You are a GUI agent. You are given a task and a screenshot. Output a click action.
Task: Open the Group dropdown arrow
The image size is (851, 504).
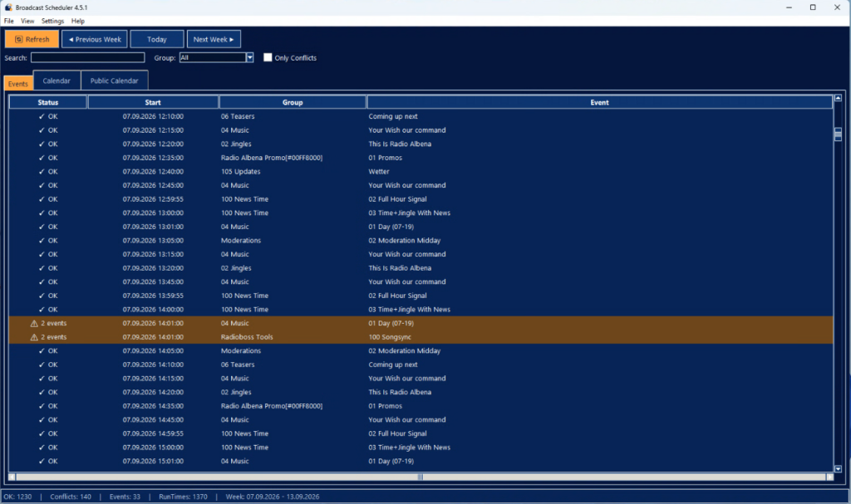pos(249,57)
